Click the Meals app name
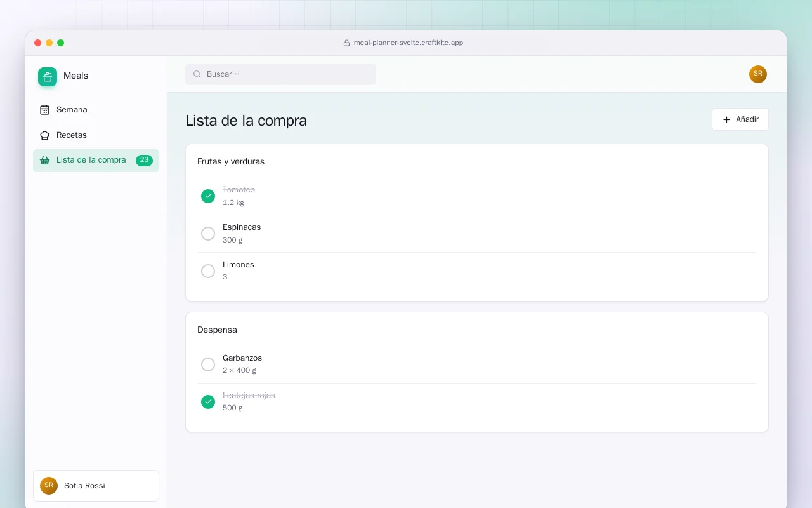Screen dimensions: 812x508 (76, 76)
